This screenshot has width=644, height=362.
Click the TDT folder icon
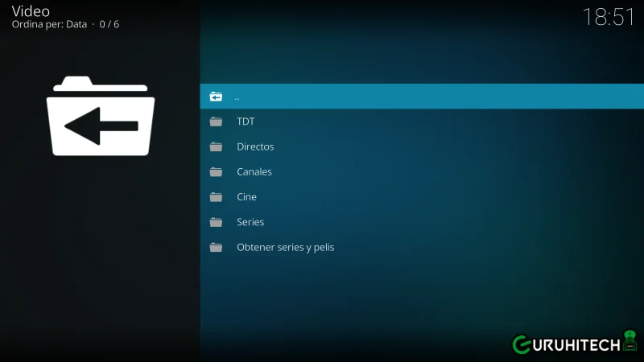[x=216, y=121]
